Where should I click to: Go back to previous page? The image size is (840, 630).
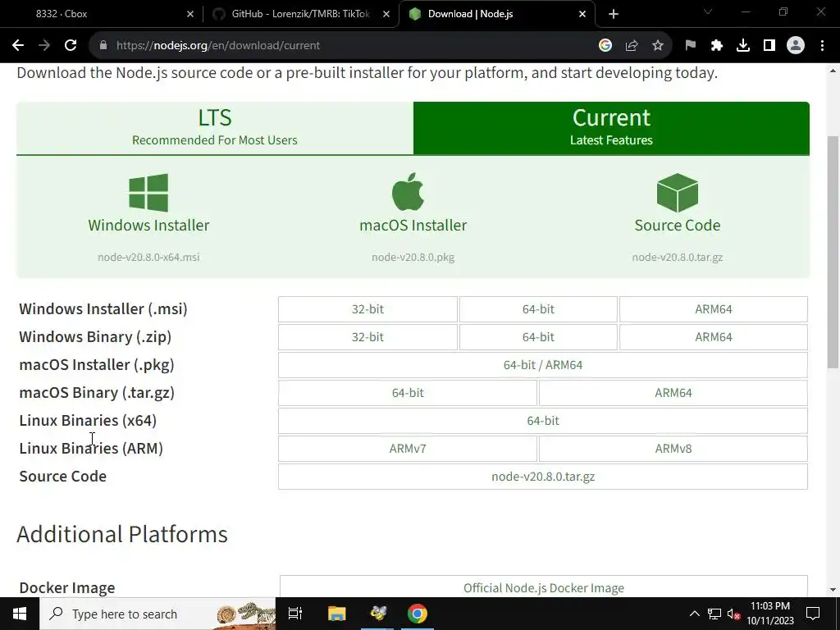[x=18, y=46]
